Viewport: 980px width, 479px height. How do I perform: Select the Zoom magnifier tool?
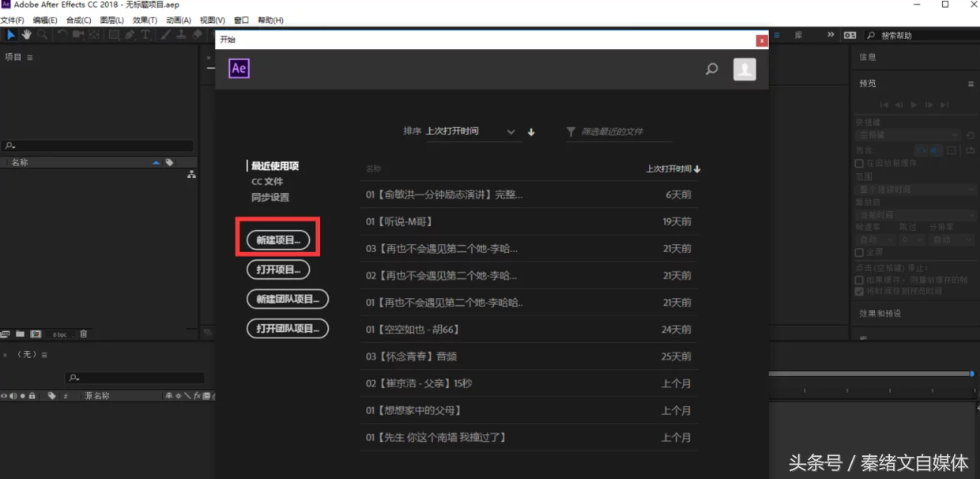coord(42,35)
